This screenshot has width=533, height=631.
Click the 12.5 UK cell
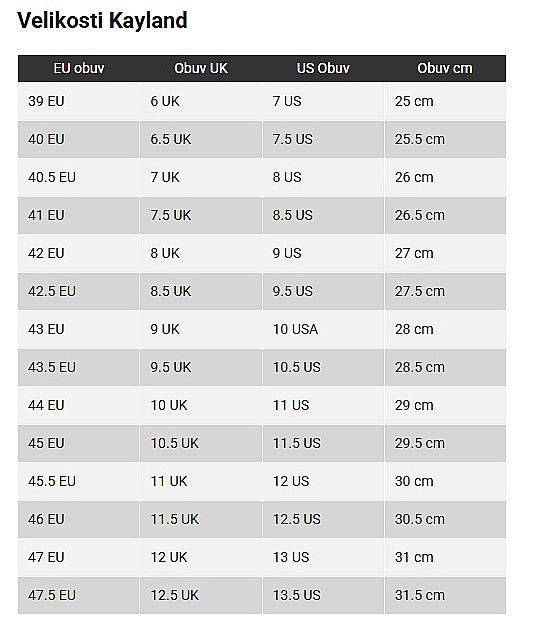pyautogui.click(x=201, y=596)
